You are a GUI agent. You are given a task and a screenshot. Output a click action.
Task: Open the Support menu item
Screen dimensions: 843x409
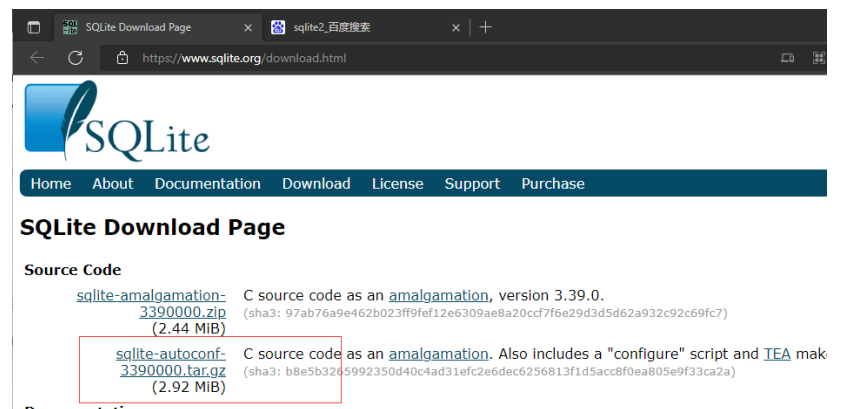coord(472,184)
